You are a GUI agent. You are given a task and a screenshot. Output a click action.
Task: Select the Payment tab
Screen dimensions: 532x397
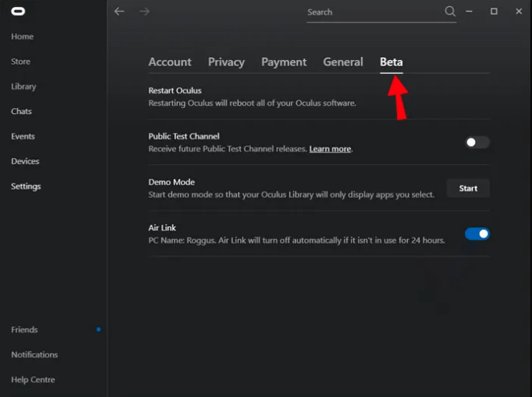284,62
